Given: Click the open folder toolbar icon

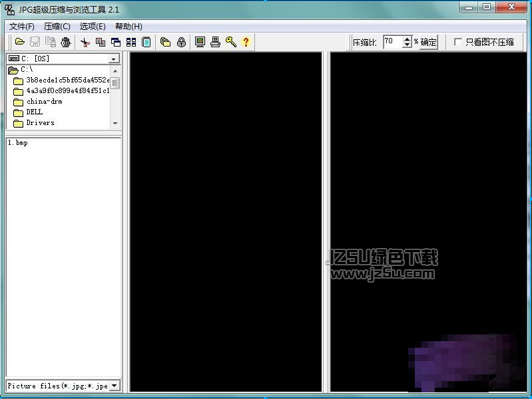Looking at the screenshot, I should (20, 42).
